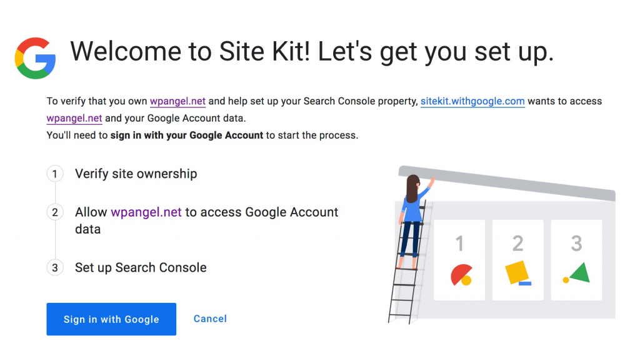The height and width of the screenshot is (364, 640).
Task: Open the wpangel.net link before 'and your Google Account data'
Action: (74, 118)
